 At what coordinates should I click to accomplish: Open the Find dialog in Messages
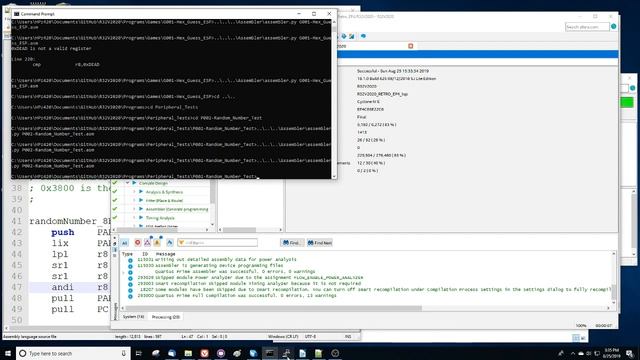point(292,243)
